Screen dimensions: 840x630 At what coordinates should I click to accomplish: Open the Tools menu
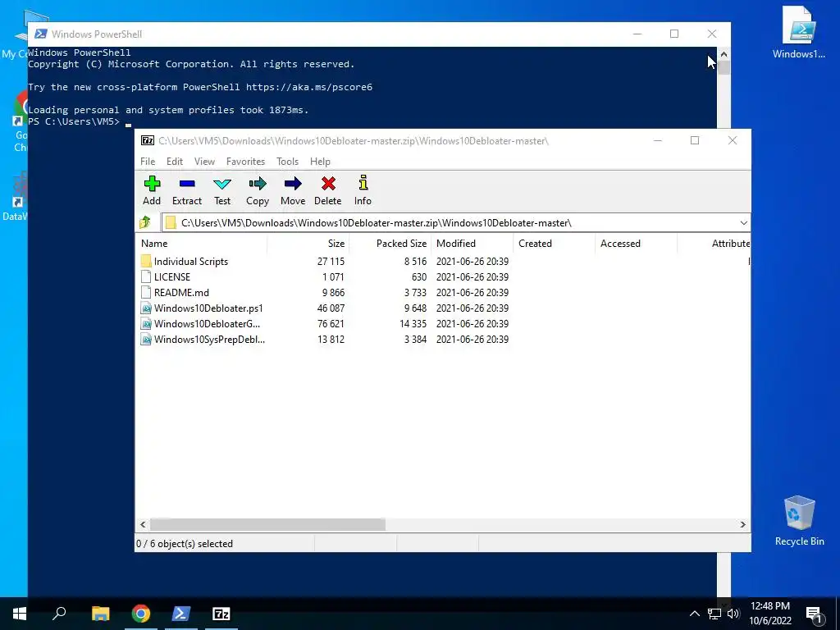(287, 162)
